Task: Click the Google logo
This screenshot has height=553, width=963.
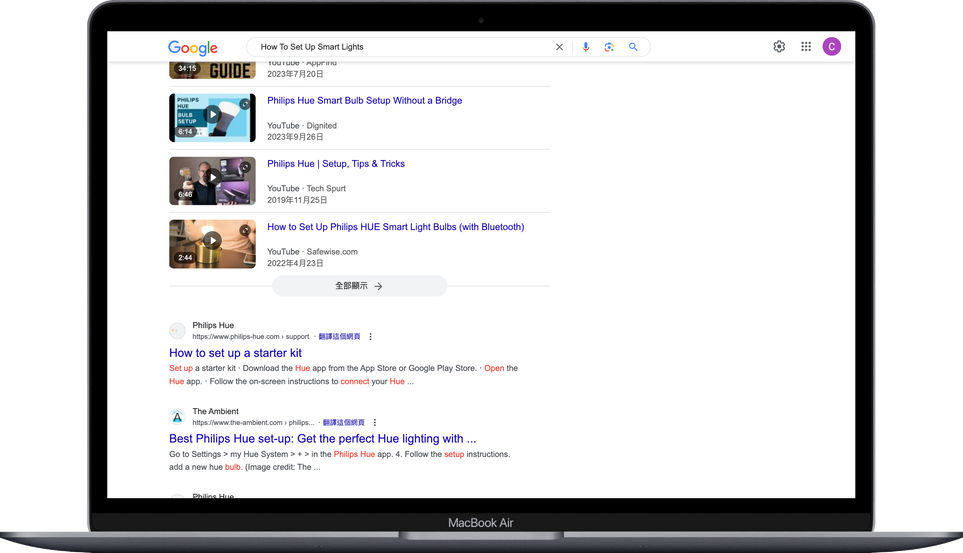Action: [193, 47]
